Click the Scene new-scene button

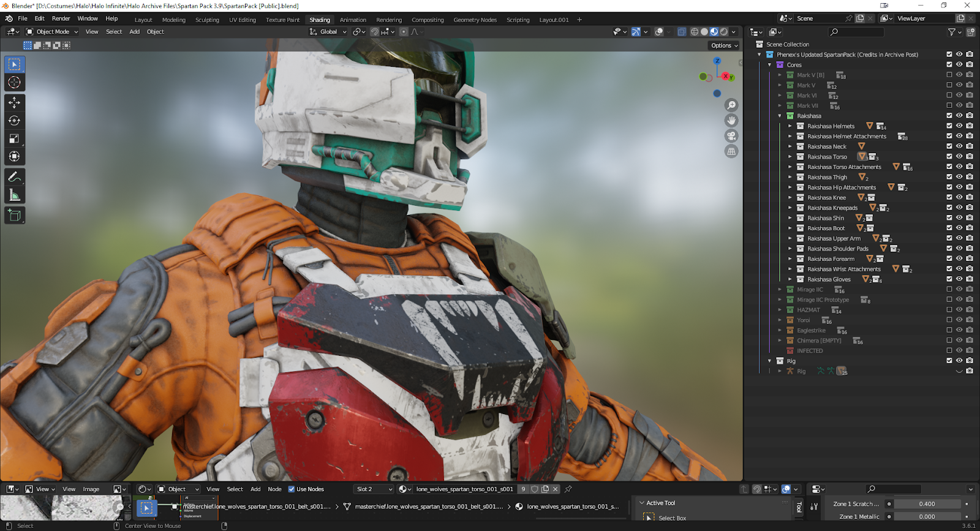860,18
